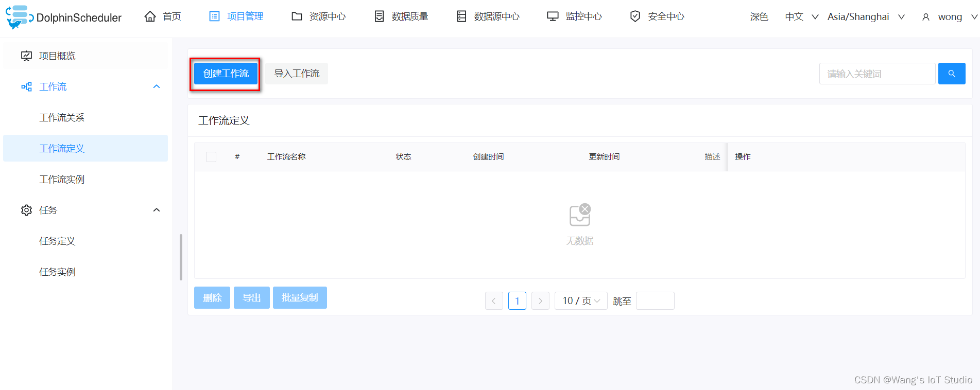Click the shield icon for 安全中心
The image size is (980, 390).
click(635, 16)
